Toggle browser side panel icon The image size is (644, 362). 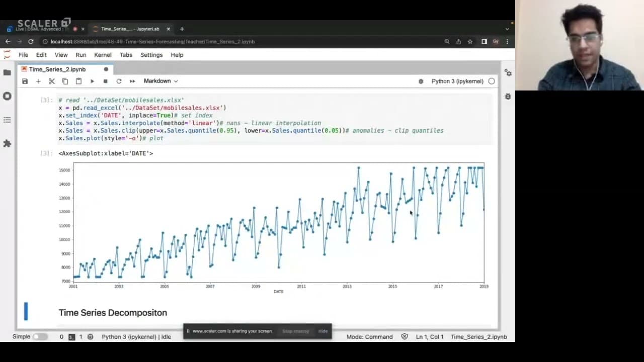coord(484,42)
